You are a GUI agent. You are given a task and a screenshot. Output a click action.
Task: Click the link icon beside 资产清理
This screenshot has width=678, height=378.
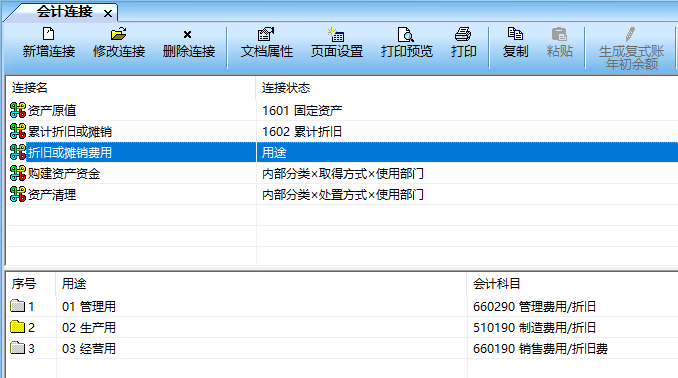pyautogui.click(x=18, y=195)
